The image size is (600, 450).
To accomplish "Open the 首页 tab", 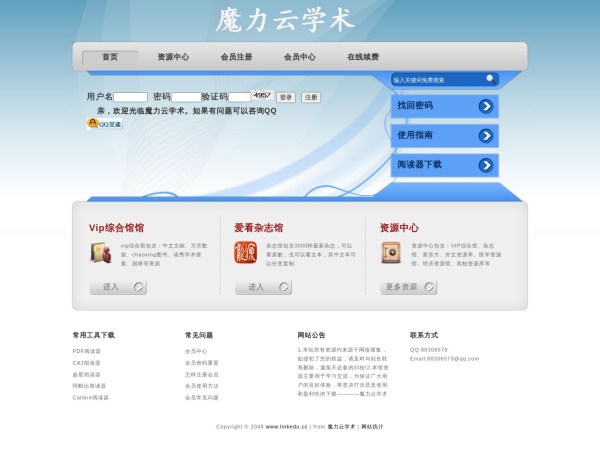I will [x=110, y=57].
